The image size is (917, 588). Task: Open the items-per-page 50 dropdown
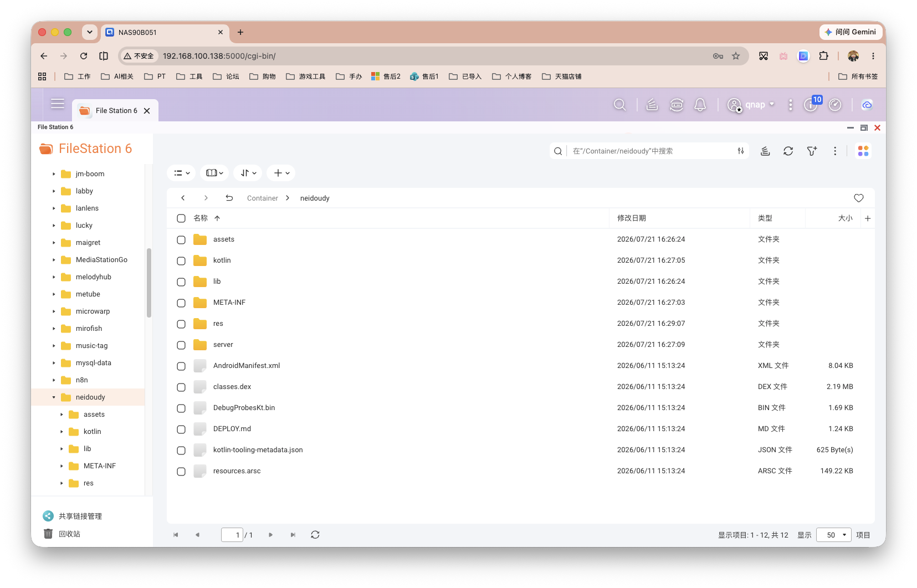833,535
